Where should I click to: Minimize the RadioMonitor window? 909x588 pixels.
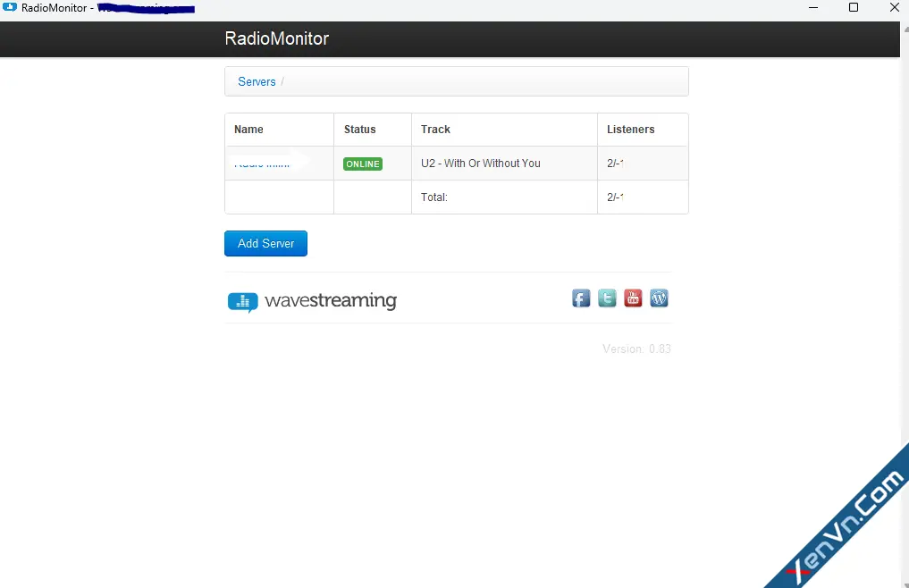813,7
